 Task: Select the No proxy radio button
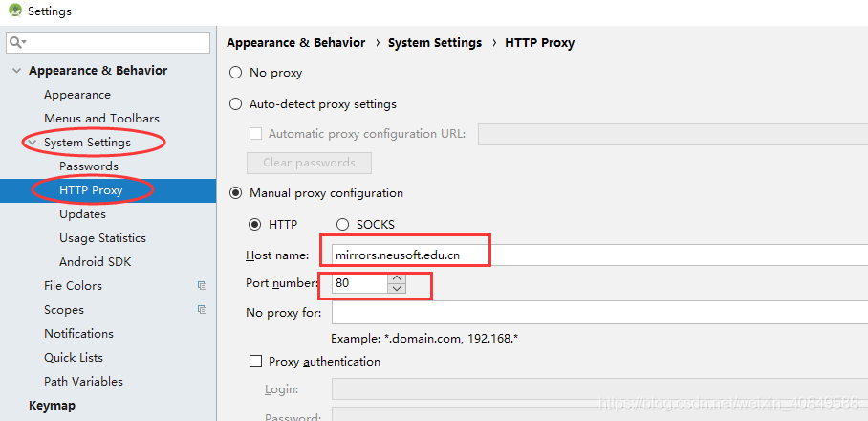point(236,73)
